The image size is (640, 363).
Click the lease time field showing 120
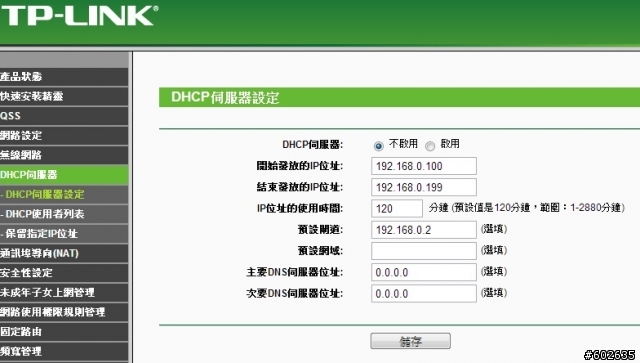[397, 209]
